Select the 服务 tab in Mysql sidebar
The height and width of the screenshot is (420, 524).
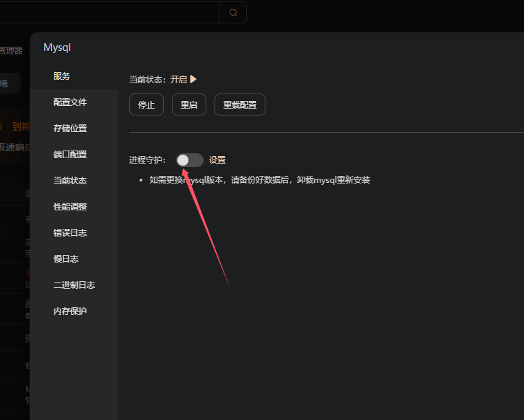74,76
